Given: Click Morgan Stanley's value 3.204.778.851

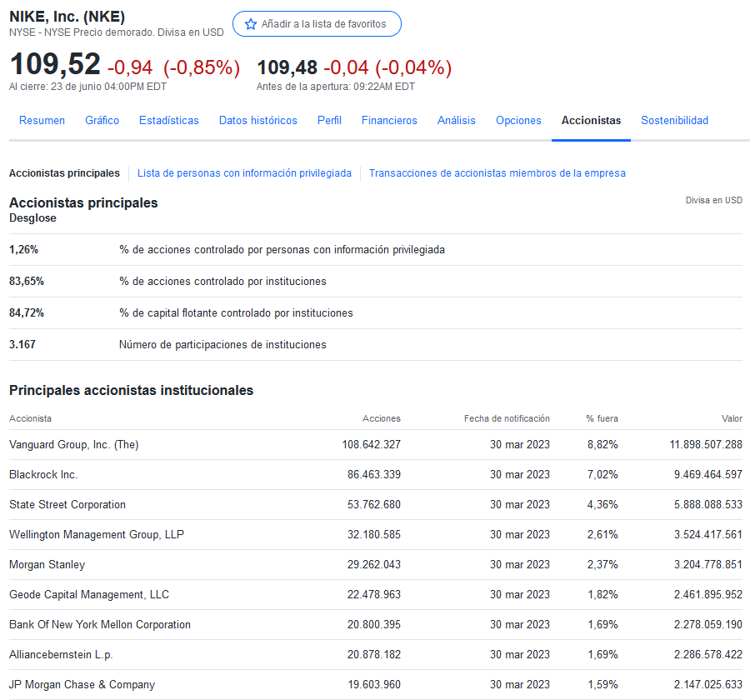Looking at the screenshot, I should tap(708, 565).
